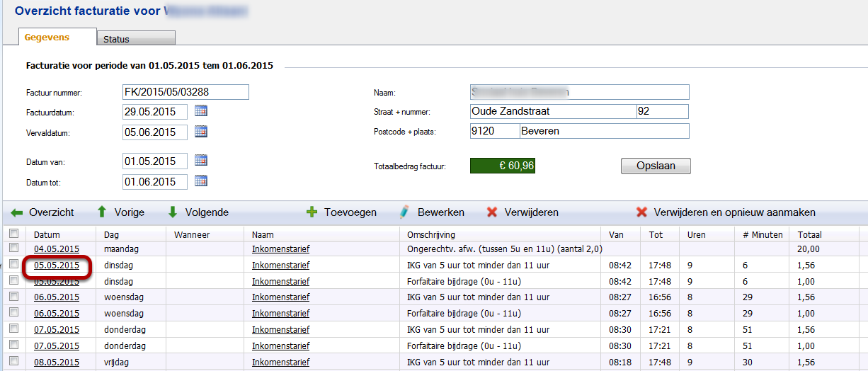This screenshot has height=371, width=868.
Task: Open calendar picker for Datum van
Action: [200, 161]
